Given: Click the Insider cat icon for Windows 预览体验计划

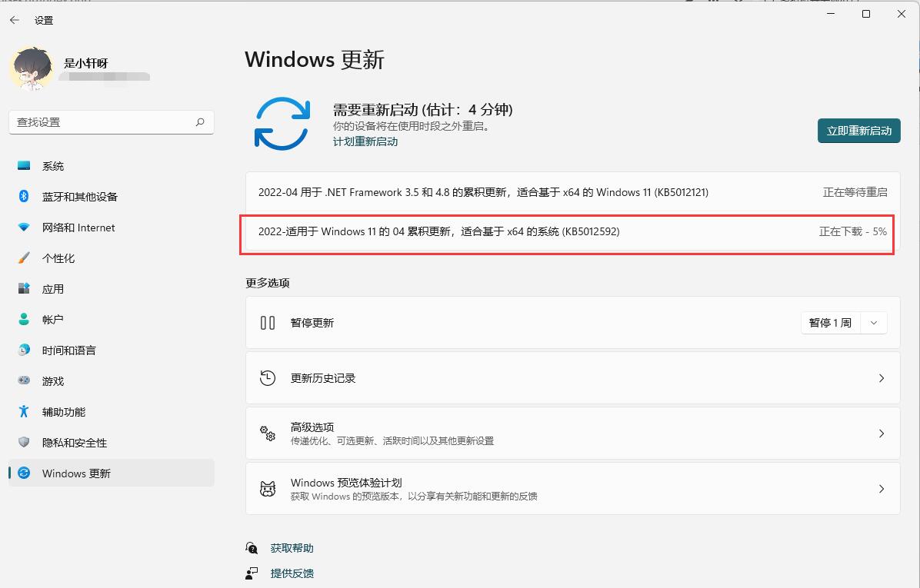Looking at the screenshot, I should 268,488.
